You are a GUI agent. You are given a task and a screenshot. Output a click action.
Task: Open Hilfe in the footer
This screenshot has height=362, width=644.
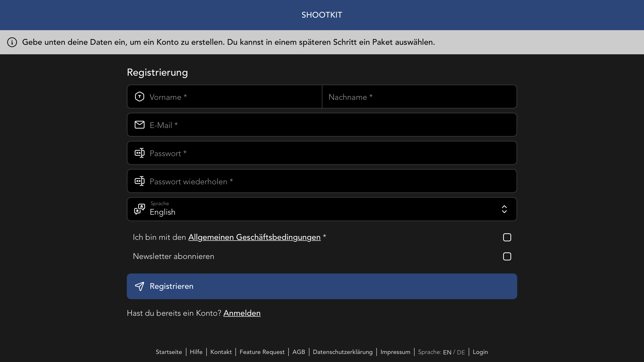[x=196, y=352]
